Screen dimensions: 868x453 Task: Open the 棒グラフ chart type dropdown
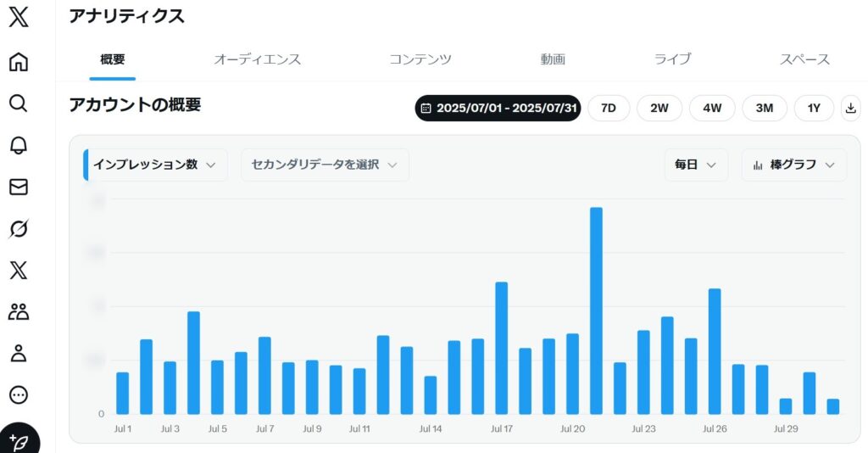coord(794,165)
